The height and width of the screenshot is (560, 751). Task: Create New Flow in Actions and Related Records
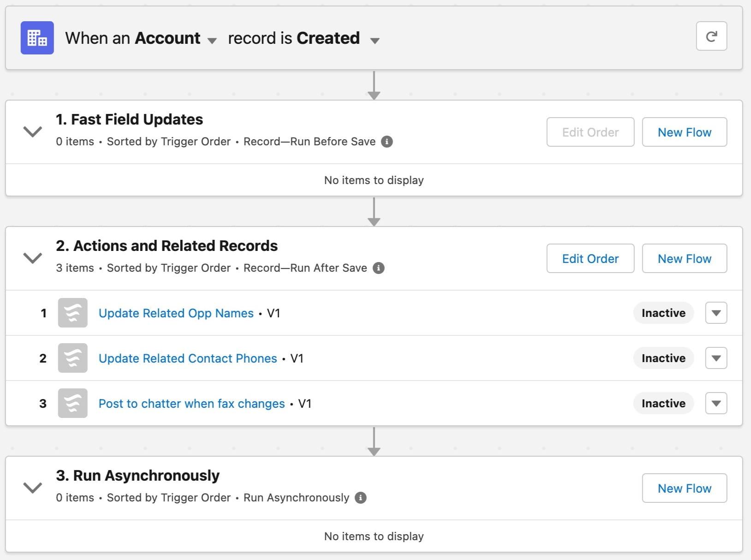pos(685,259)
